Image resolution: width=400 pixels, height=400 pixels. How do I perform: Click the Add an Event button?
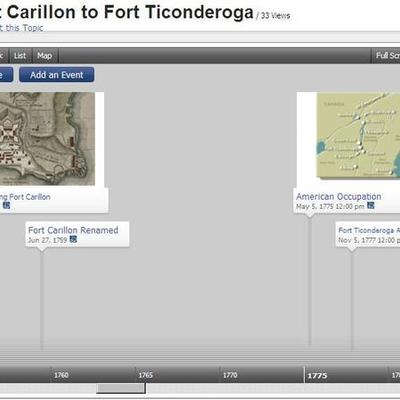(57, 75)
